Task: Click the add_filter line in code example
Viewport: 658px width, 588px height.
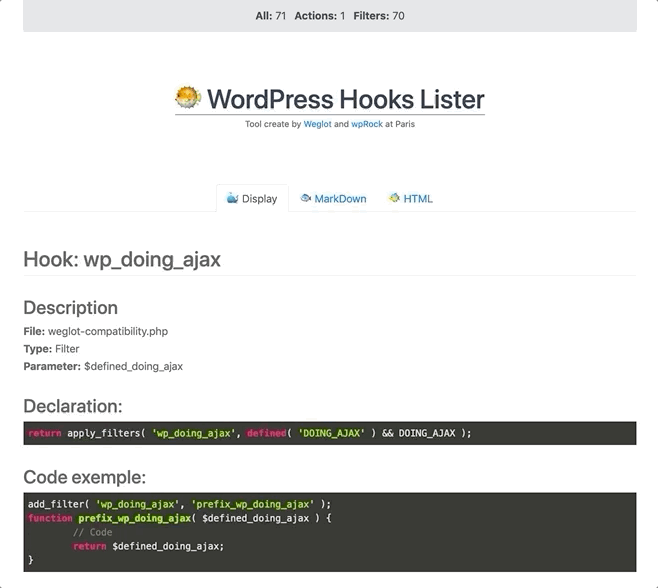Action: pyautogui.click(x=180, y=504)
